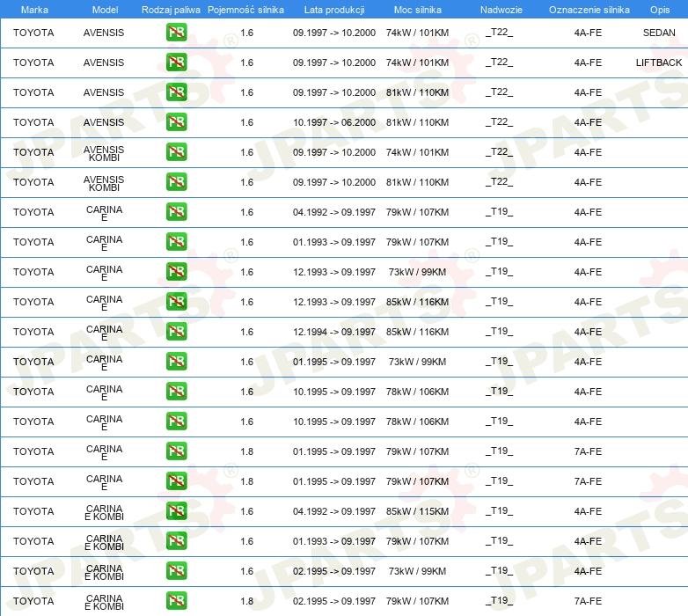688x616 pixels.
Task: Select the 'Marka' column header
Action: 34,10
